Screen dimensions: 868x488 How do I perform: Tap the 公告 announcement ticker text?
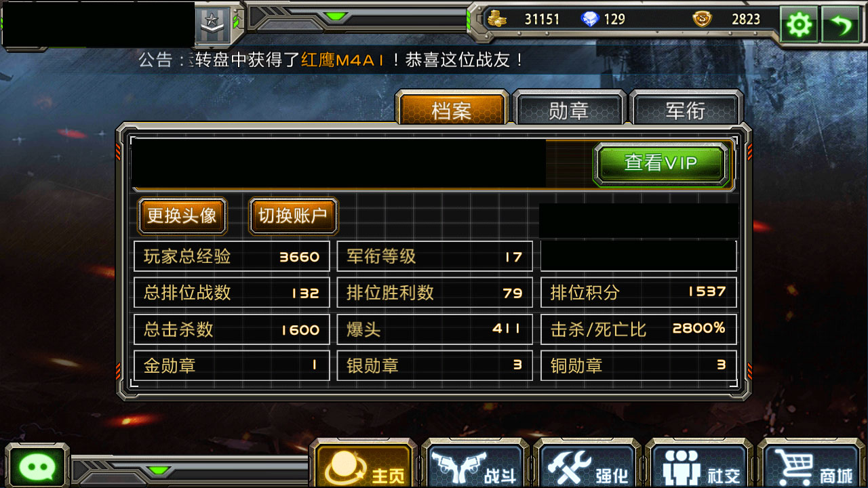click(x=332, y=60)
